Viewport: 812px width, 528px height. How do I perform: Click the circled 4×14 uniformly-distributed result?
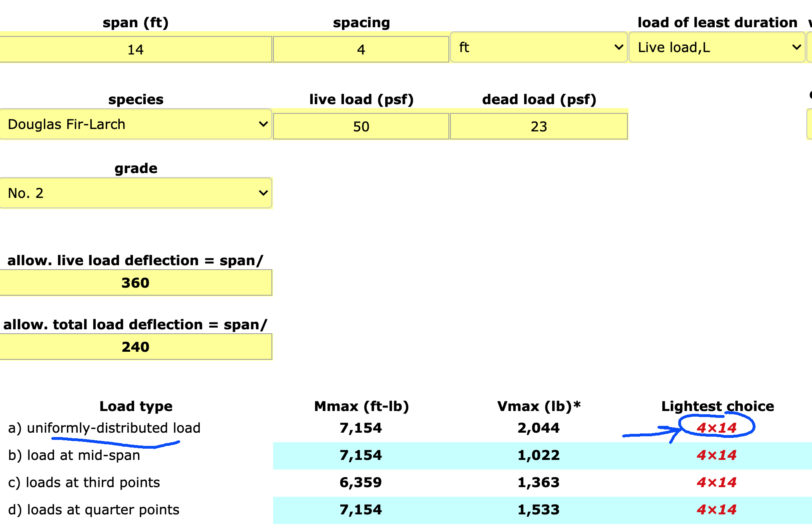tap(716, 428)
